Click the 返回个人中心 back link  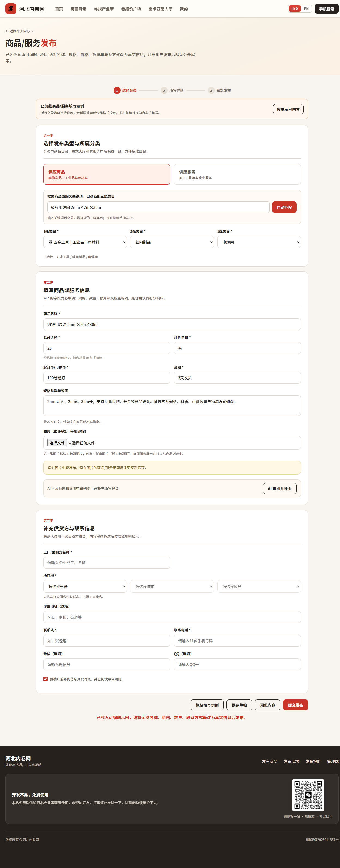(18, 31)
